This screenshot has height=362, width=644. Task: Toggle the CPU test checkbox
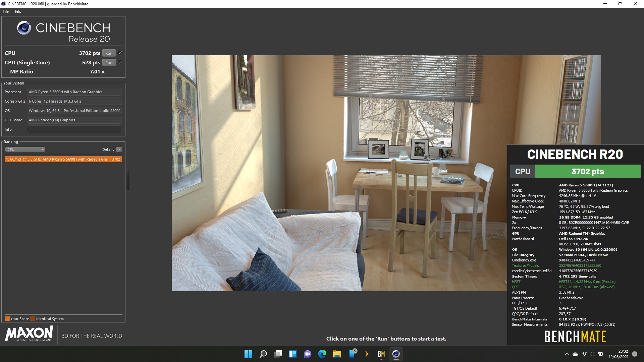(x=120, y=53)
